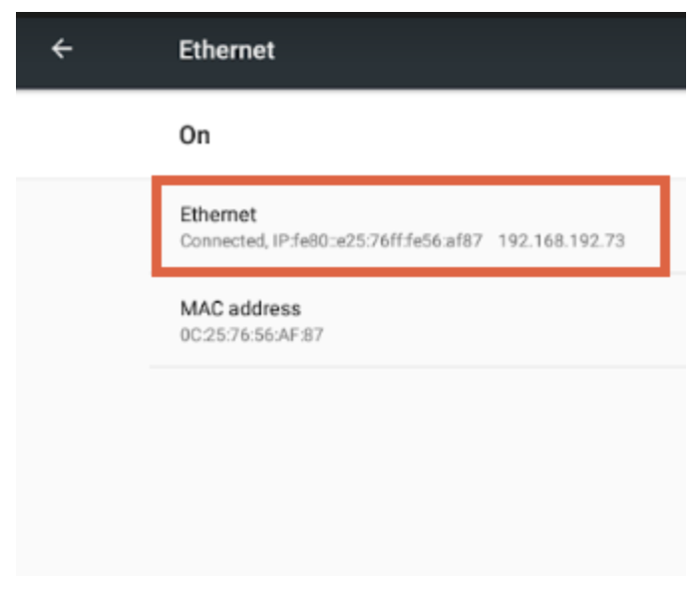Click the Ethernet title in header

point(226,50)
